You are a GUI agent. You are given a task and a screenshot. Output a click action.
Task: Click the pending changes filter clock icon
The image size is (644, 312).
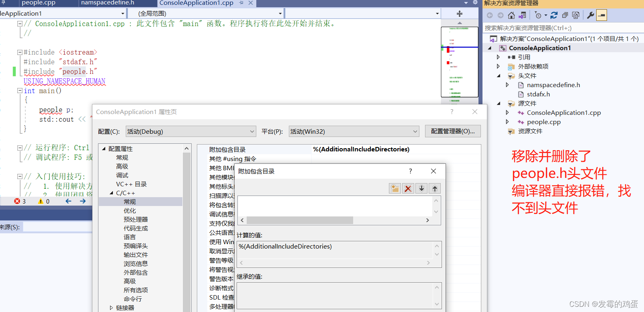[x=538, y=15]
